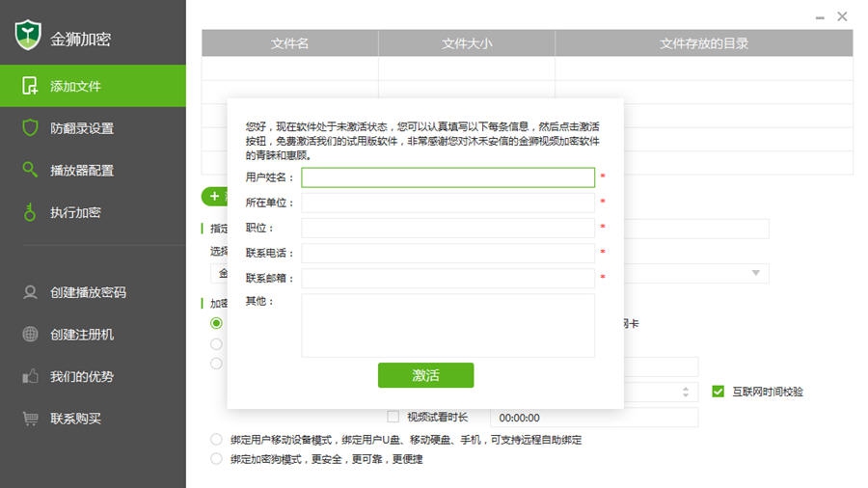The width and height of the screenshot is (868, 488).
Task: Focus the 联系电话 input field
Action: pos(448,253)
